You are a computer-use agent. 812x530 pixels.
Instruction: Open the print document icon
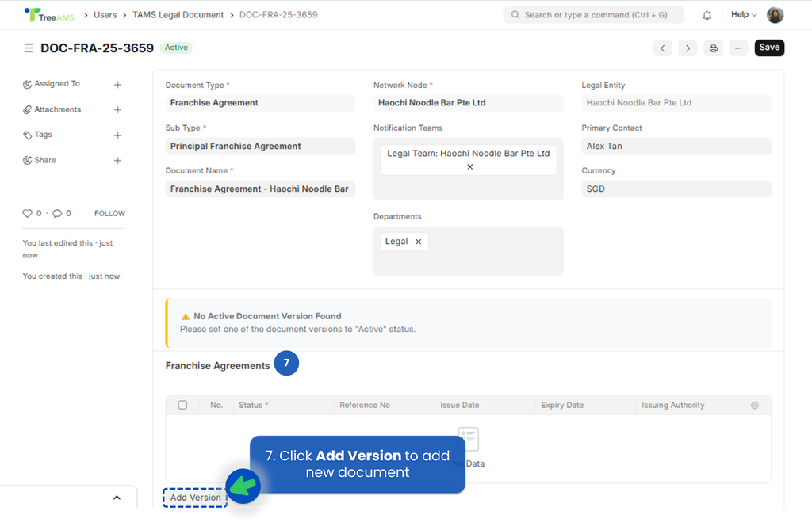coord(713,48)
